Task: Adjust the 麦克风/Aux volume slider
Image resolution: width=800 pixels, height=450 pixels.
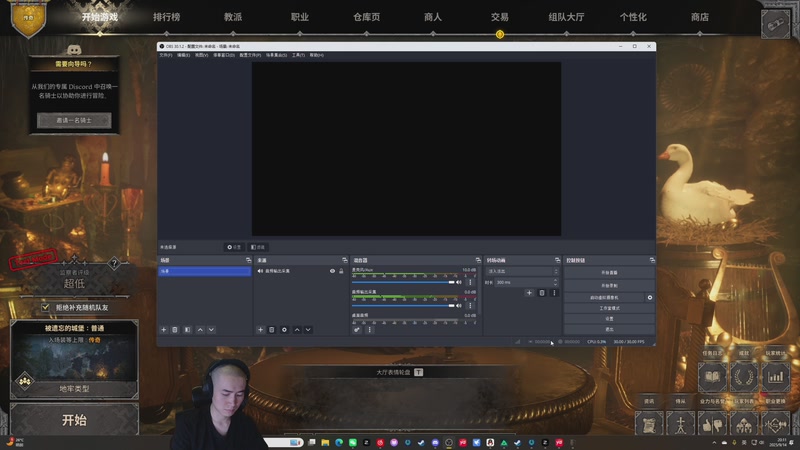Action: (403, 282)
